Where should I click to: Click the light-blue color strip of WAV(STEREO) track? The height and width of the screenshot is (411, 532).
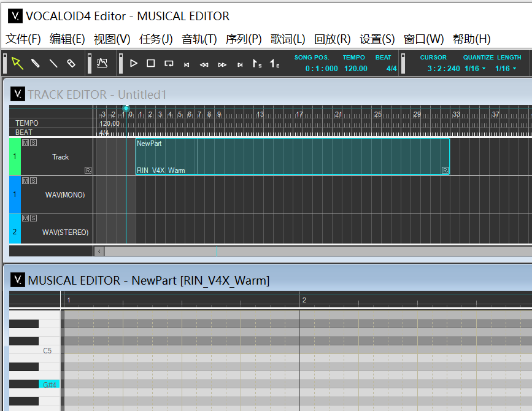(15, 228)
